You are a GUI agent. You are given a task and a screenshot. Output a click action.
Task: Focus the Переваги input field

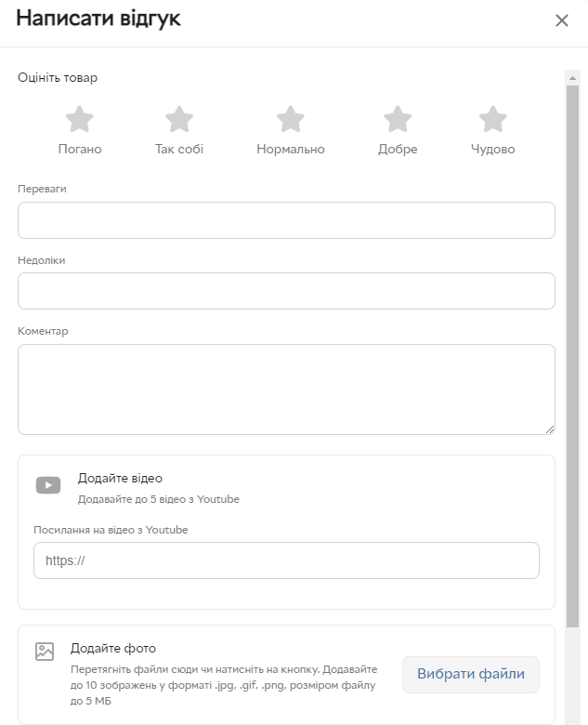[x=286, y=220]
